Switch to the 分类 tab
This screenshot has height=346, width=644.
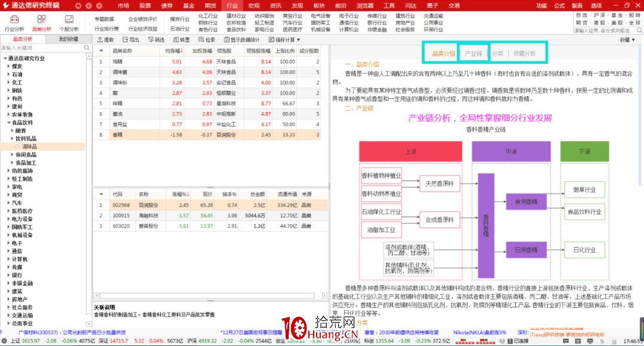[497, 53]
